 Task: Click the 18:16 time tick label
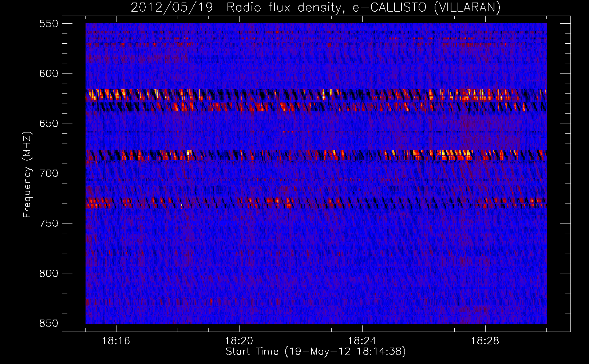point(116,341)
